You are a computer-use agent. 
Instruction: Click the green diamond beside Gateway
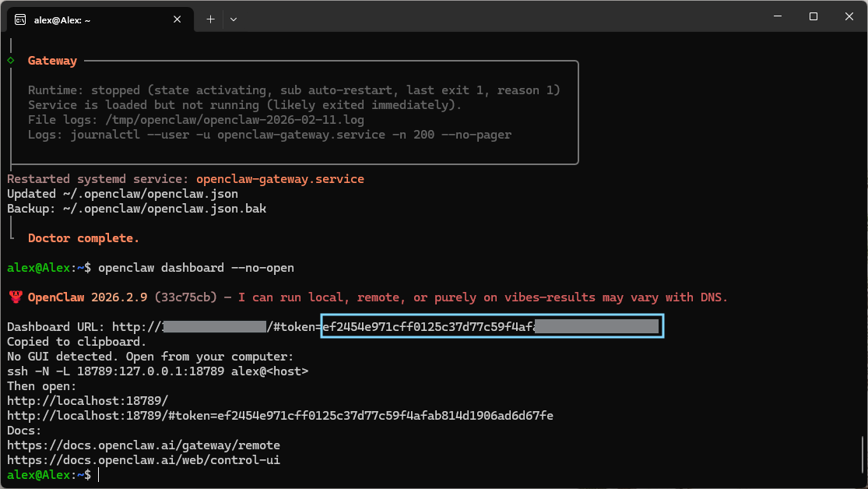pos(10,60)
